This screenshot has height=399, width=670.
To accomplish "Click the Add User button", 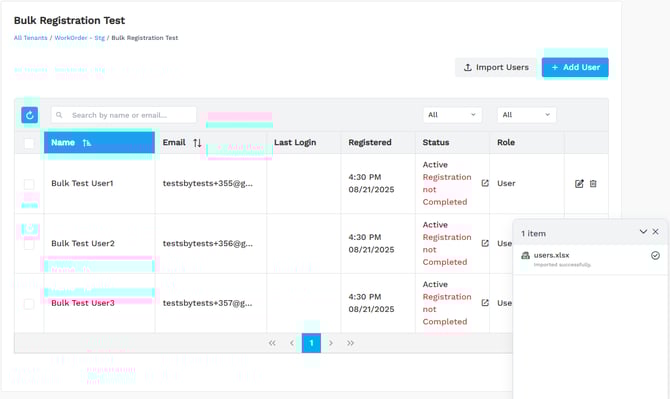I will (x=575, y=67).
